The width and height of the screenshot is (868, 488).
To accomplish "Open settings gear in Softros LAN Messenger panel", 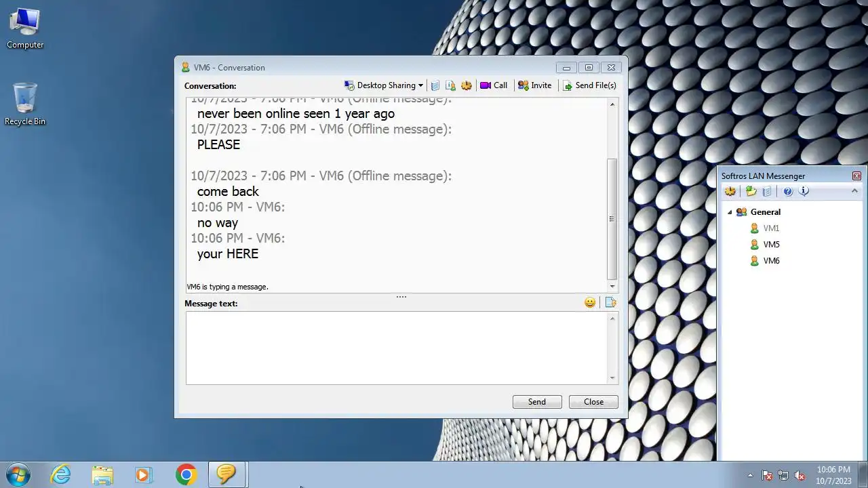I will (x=730, y=192).
